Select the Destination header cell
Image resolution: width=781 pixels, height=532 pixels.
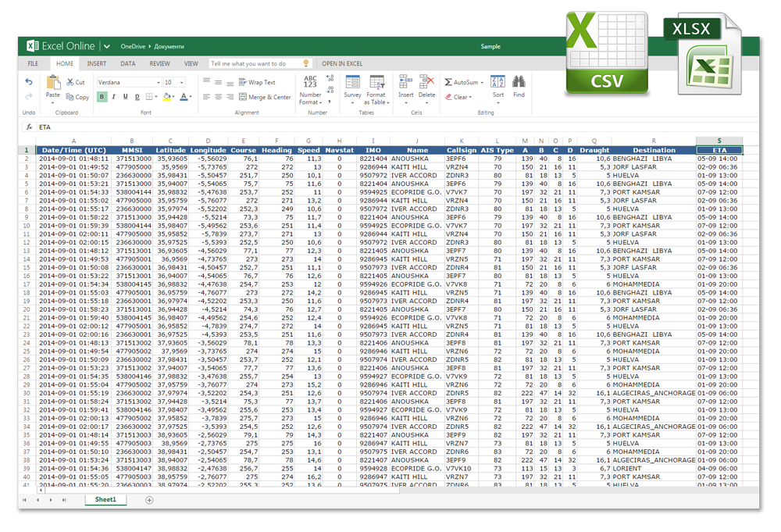[654, 150]
